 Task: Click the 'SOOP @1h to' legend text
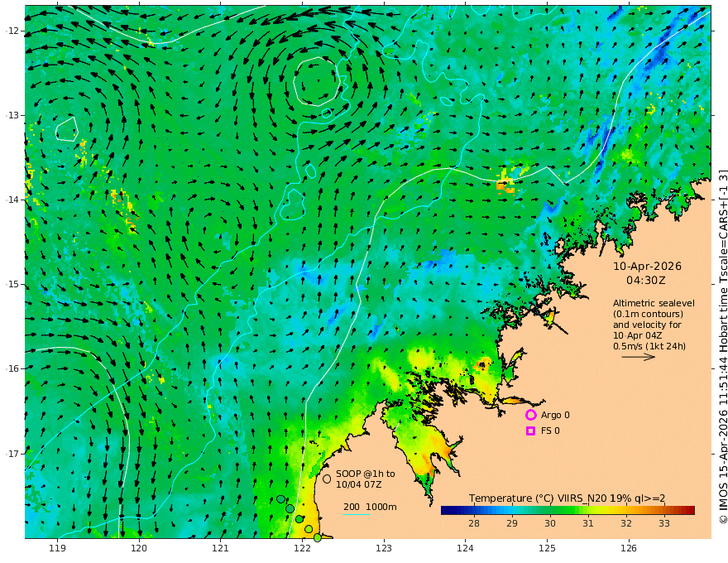(366, 474)
